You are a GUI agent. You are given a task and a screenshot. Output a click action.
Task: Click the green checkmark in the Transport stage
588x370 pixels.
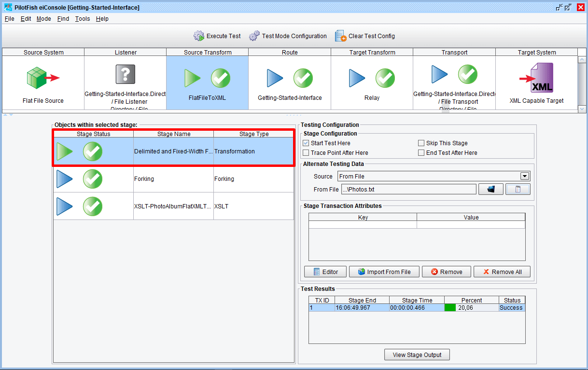pos(468,74)
